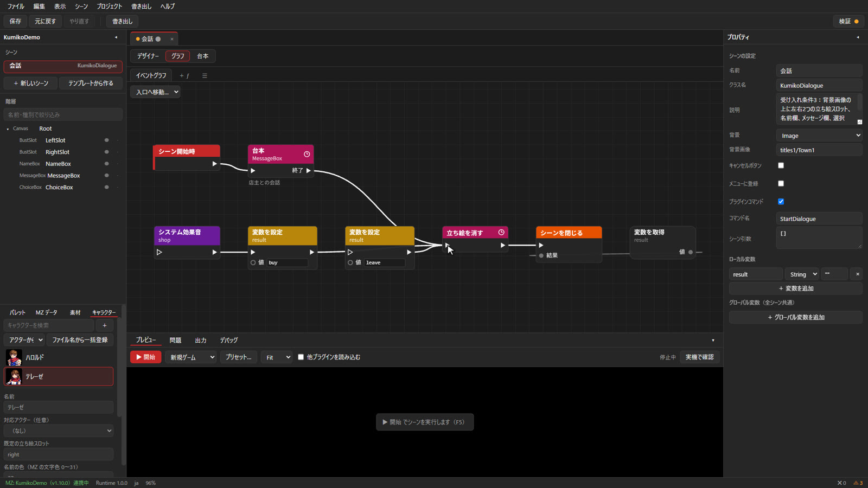Click テンプレートから作る button
This screenshot has width=868, height=488.
pos(91,83)
